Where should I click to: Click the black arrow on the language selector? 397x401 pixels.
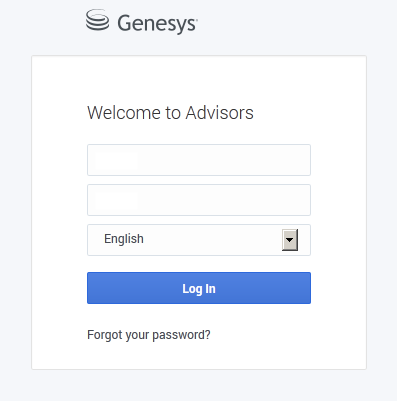point(290,240)
